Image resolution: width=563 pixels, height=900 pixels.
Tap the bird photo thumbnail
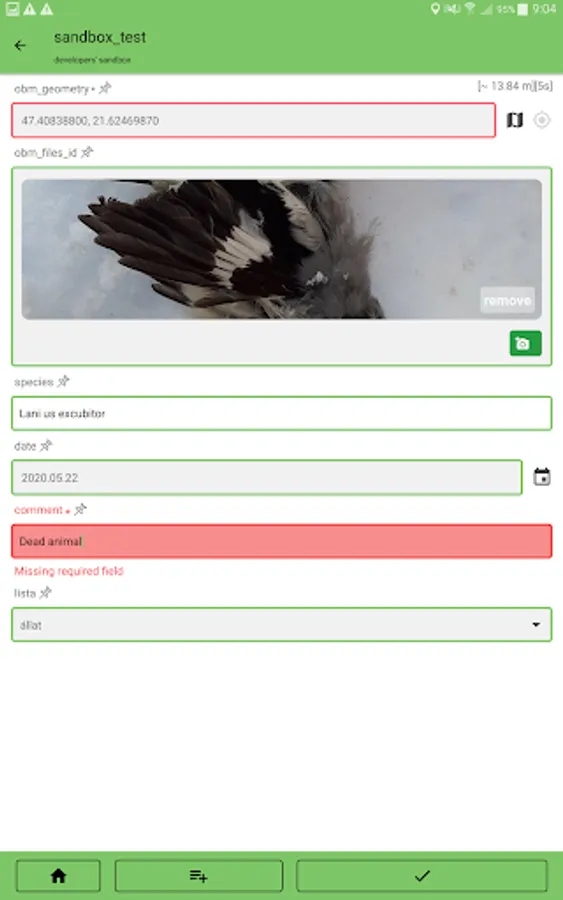(281, 249)
